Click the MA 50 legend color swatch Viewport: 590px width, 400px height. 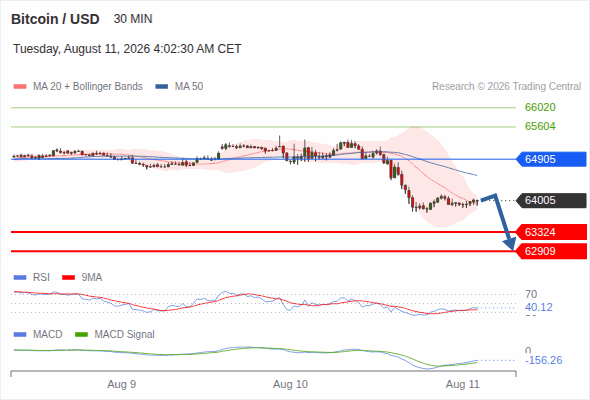coord(162,87)
